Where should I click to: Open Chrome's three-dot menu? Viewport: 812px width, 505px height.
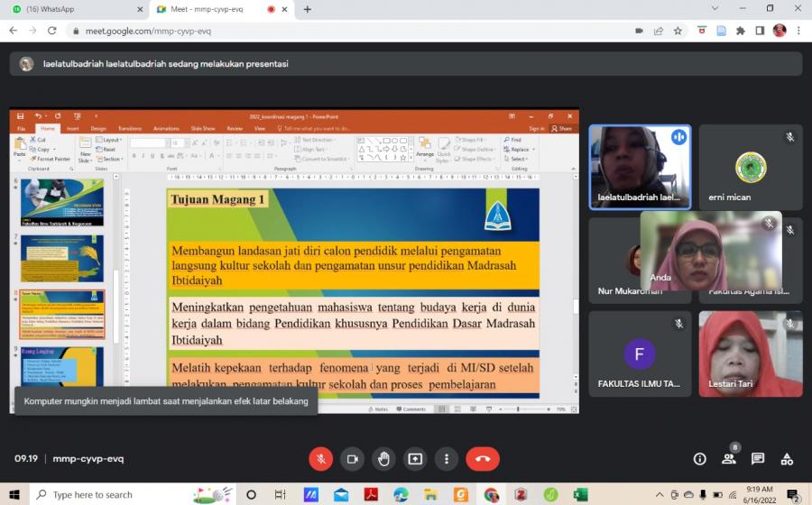pyautogui.click(x=798, y=30)
